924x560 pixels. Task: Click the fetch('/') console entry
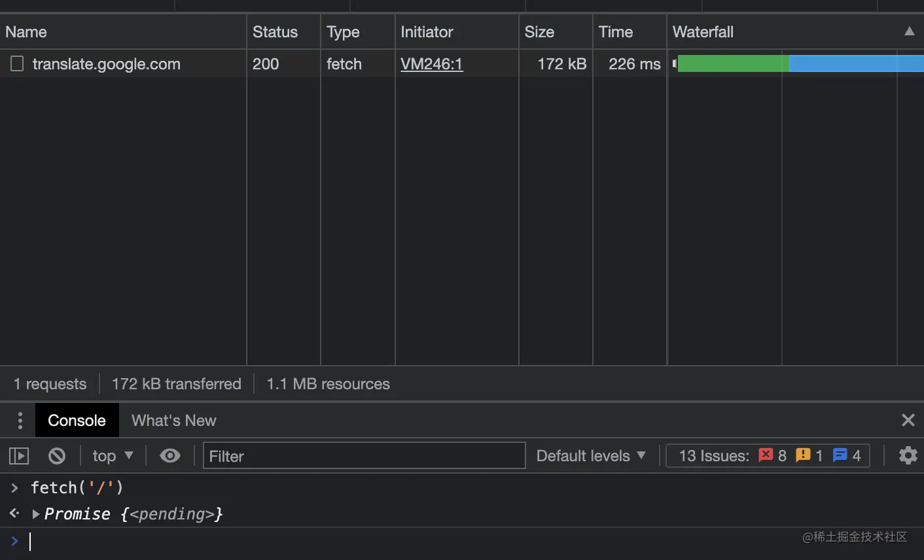tap(77, 487)
